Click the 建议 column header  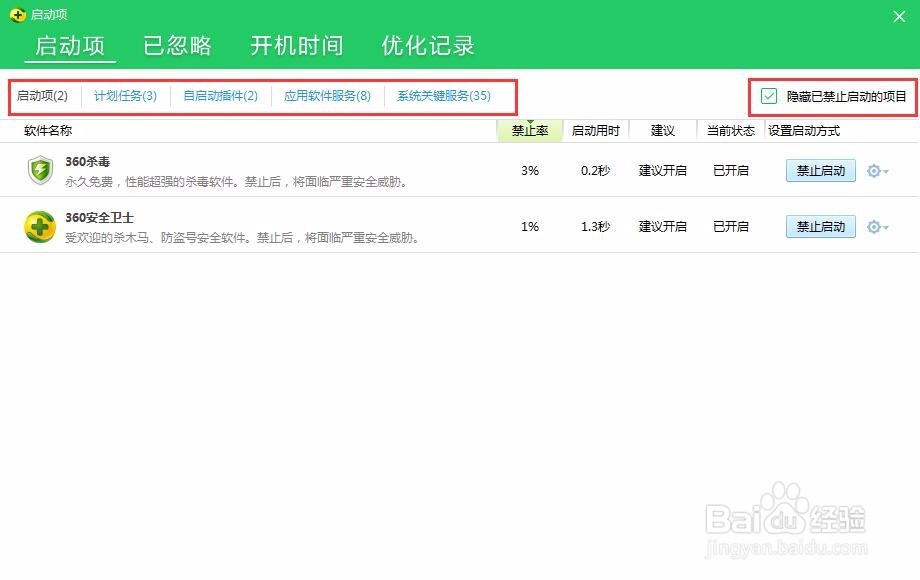point(662,131)
